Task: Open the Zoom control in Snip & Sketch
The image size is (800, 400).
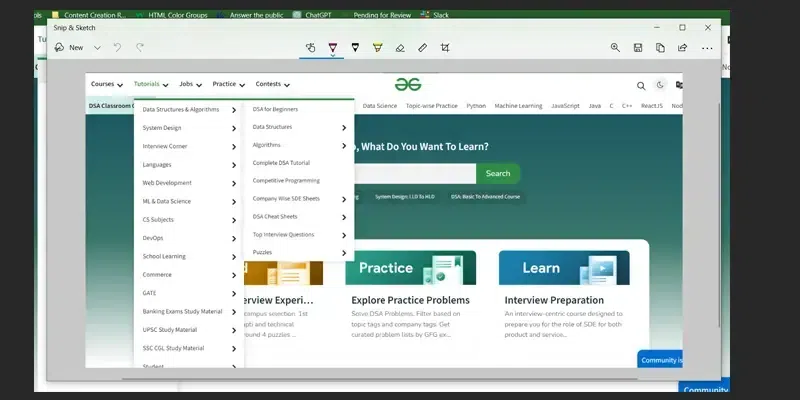Action: 615,47
